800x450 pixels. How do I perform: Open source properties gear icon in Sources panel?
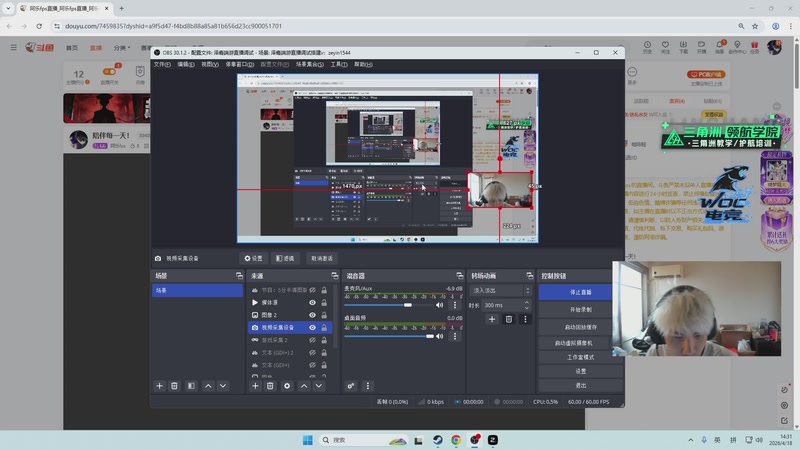287,386
